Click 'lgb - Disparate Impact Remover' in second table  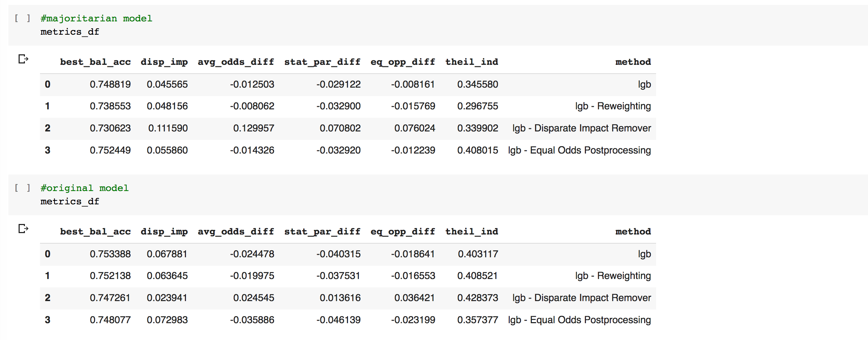pos(582,298)
